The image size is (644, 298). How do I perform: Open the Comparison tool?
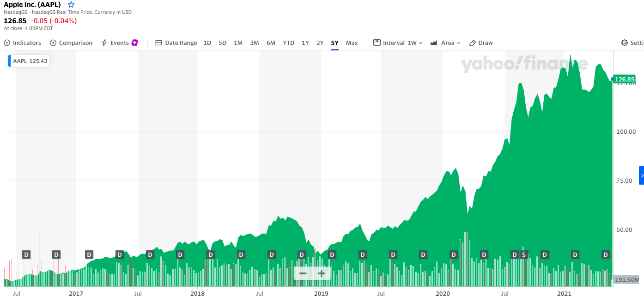[x=71, y=43]
